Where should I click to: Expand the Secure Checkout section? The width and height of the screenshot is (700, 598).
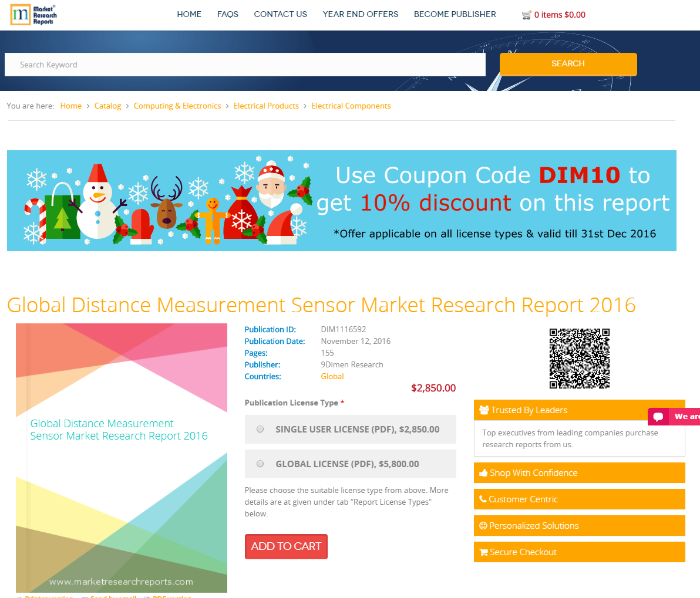pos(580,552)
